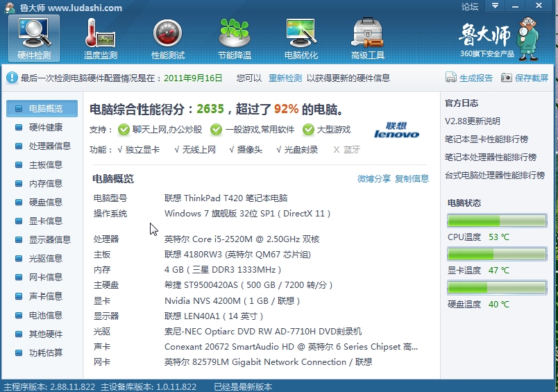558x392 pixels.
Task: Click green check beside 大型游戏
Action: click(308, 130)
